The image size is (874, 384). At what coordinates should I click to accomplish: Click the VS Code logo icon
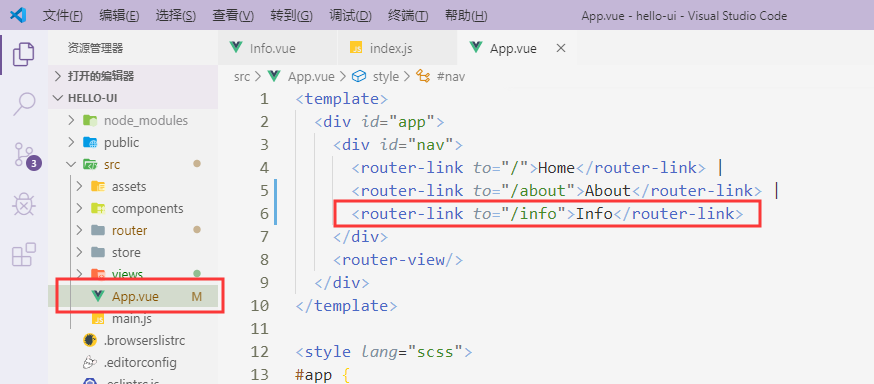point(18,15)
